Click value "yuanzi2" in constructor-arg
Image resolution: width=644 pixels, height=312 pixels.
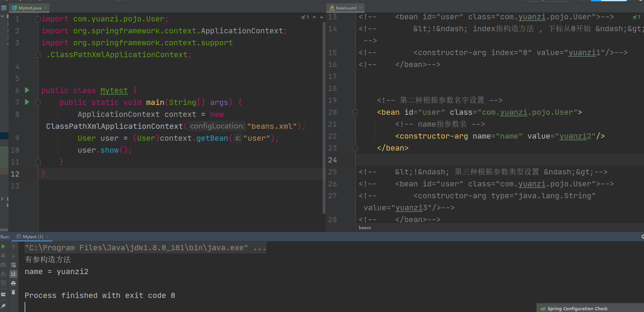576,136
